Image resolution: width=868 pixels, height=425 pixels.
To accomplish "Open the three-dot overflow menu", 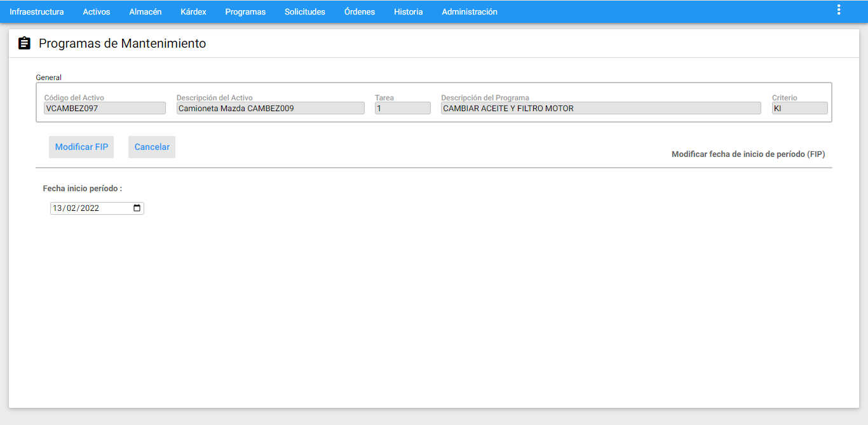I will (839, 10).
